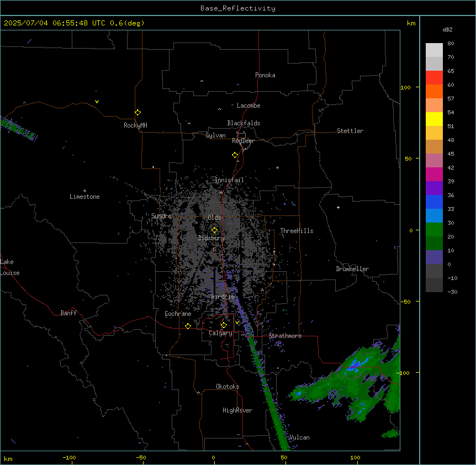Click the yellow V marker east of Calgary's diamond

pos(237,323)
